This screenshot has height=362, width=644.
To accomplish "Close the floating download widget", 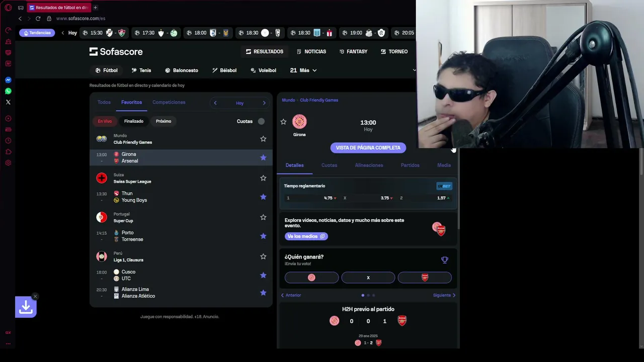I will point(35,296).
